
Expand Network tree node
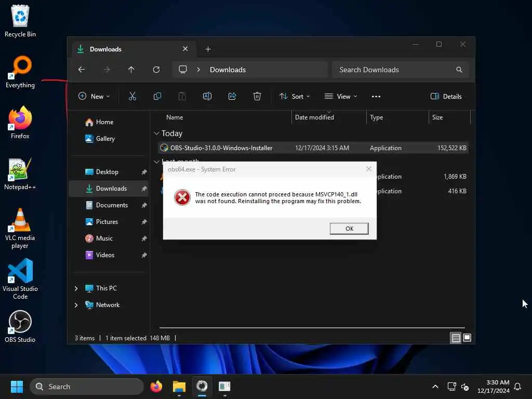(76, 305)
